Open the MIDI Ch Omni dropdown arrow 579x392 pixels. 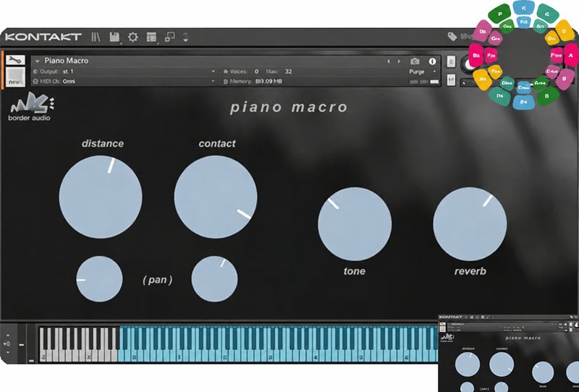(x=213, y=81)
